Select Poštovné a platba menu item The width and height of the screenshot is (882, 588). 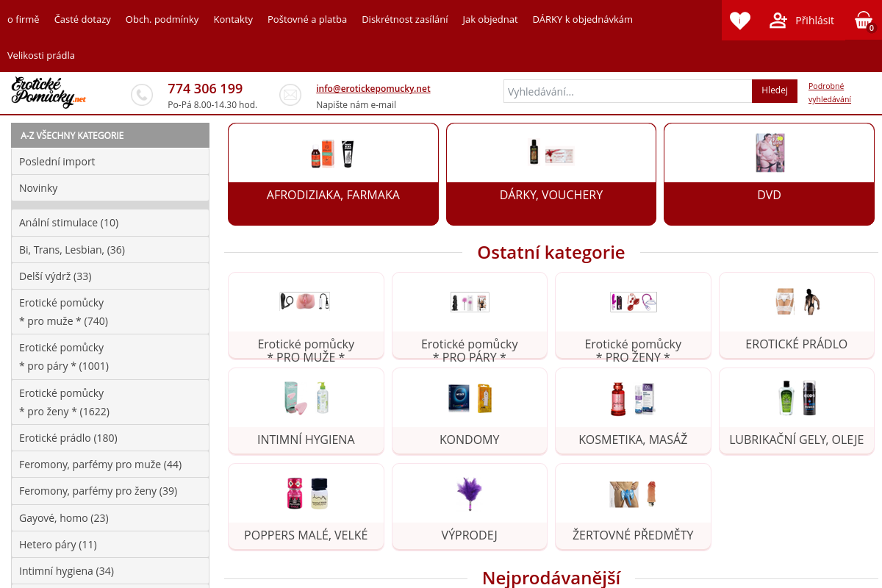pyautogui.click(x=307, y=19)
